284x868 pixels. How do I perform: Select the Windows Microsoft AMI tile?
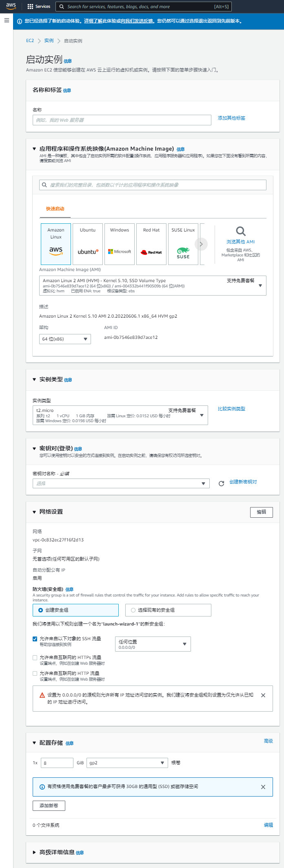120,244
